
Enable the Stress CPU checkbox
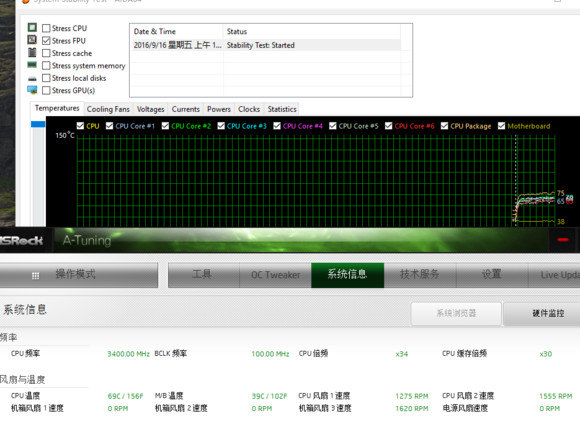pos(46,28)
